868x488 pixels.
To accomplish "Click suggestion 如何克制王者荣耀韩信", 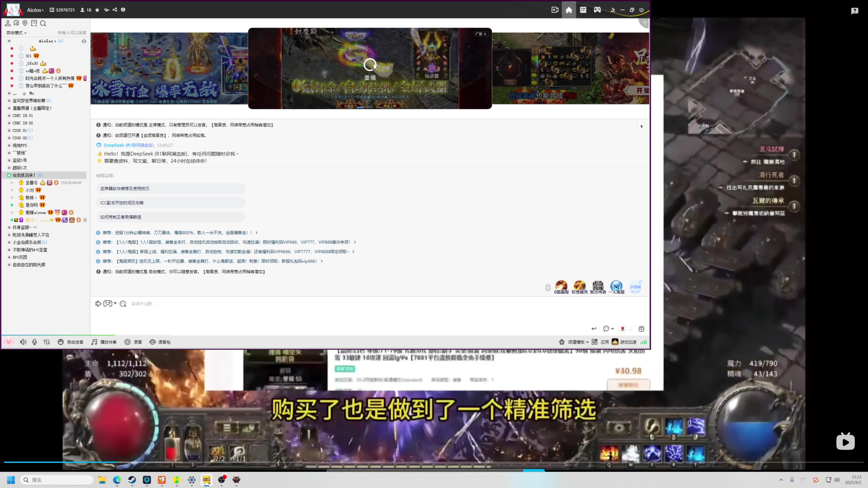I will (x=171, y=217).
